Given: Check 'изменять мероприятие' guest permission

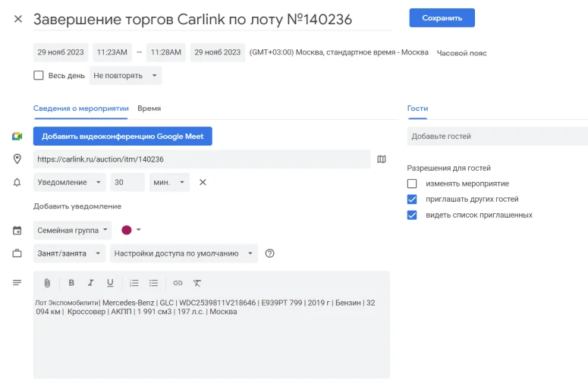Looking at the screenshot, I should (412, 184).
